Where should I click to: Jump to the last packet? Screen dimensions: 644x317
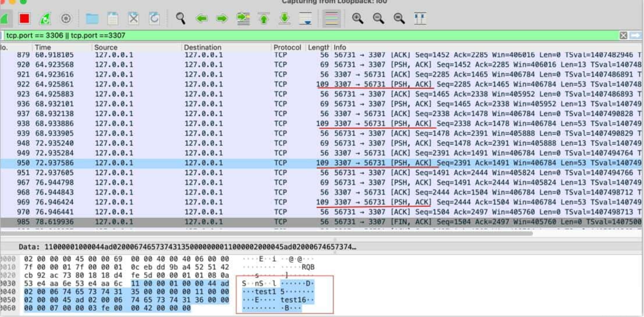pyautogui.click(x=284, y=18)
